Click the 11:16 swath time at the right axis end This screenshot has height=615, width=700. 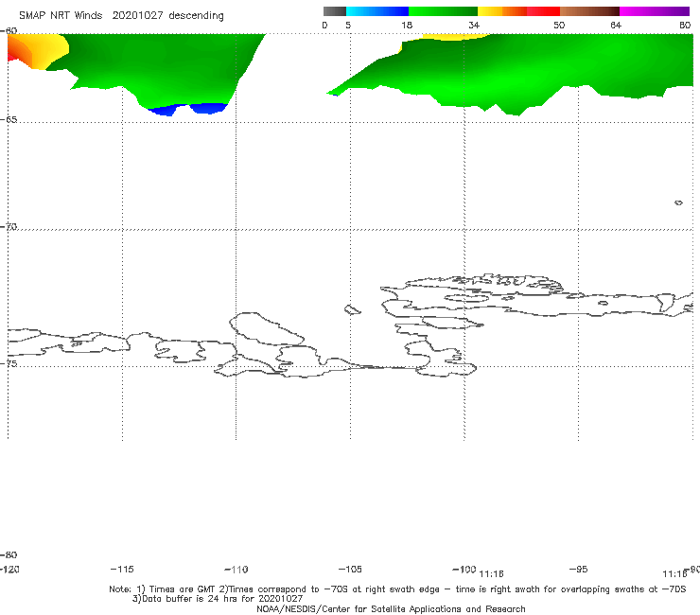point(674,574)
